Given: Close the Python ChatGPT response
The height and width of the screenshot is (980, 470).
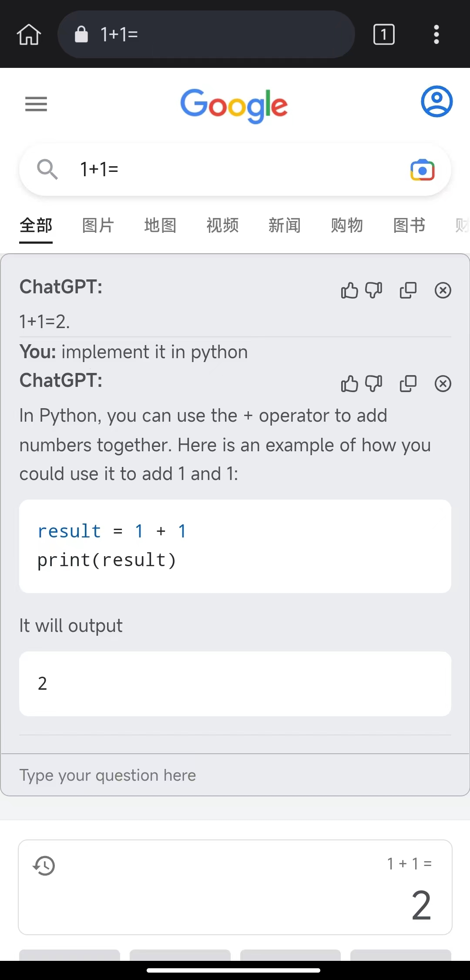Looking at the screenshot, I should click(x=443, y=384).
